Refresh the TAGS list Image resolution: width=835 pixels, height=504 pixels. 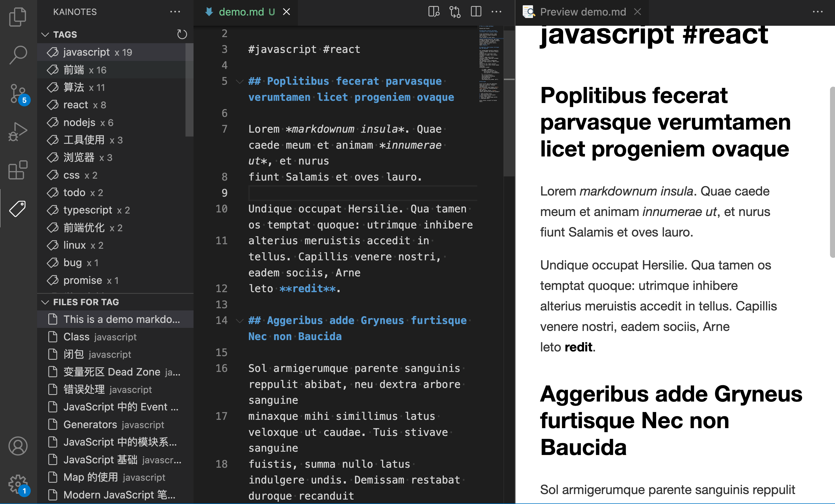182,34
